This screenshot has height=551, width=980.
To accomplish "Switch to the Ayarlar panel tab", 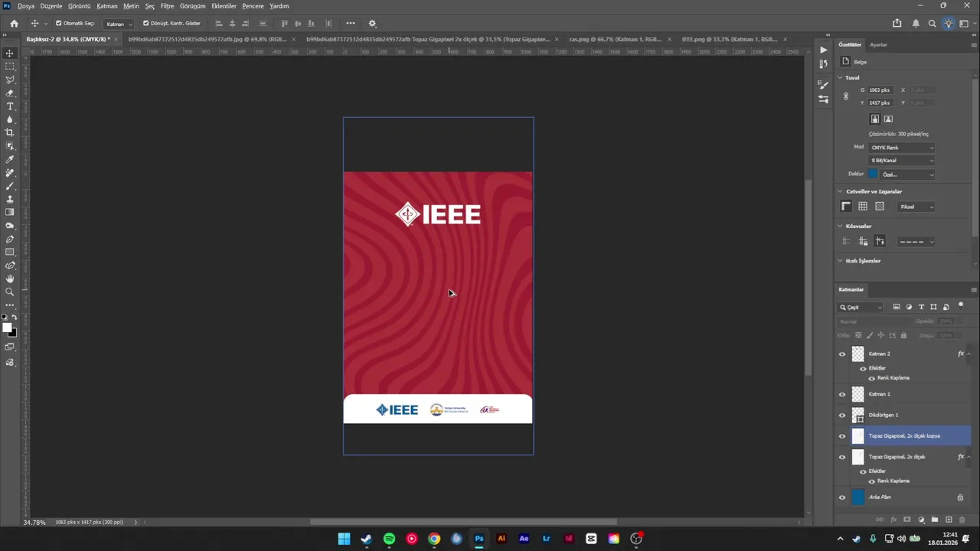I will point(878,44).
